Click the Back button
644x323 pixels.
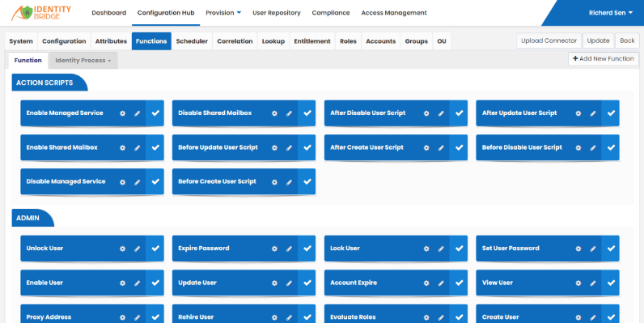pos(627,40)
